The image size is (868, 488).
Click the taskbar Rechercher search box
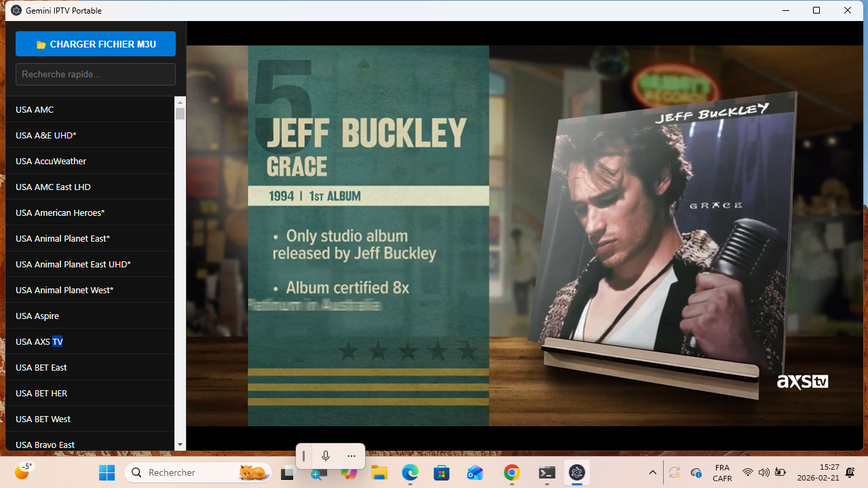[198, 472]
